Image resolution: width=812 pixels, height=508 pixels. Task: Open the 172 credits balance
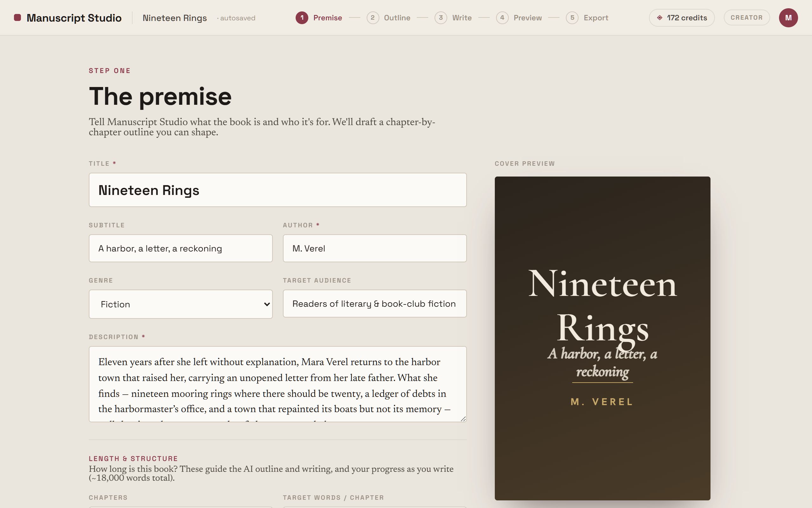pos(681,18)
